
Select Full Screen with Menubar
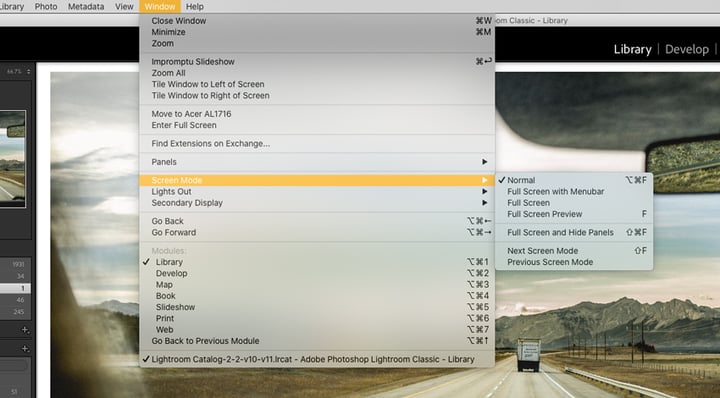pos(574,191)
